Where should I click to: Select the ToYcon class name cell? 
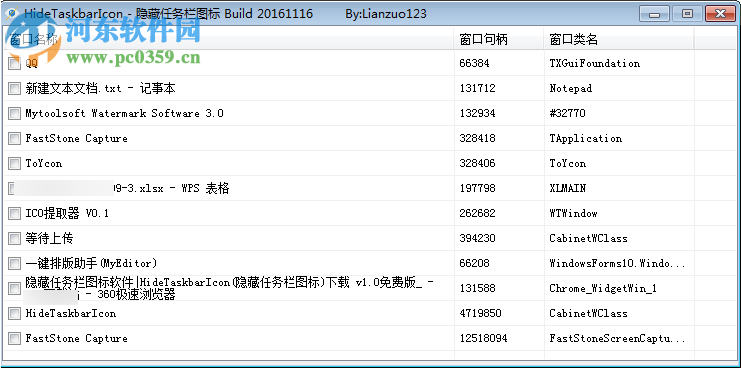[x=568, y=163]
